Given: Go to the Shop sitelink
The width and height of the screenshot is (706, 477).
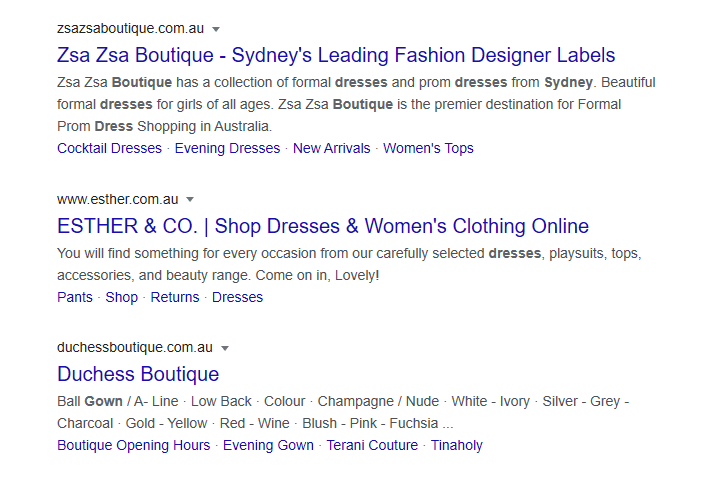Looking at the screenshot, I should (x=122, y=297).
